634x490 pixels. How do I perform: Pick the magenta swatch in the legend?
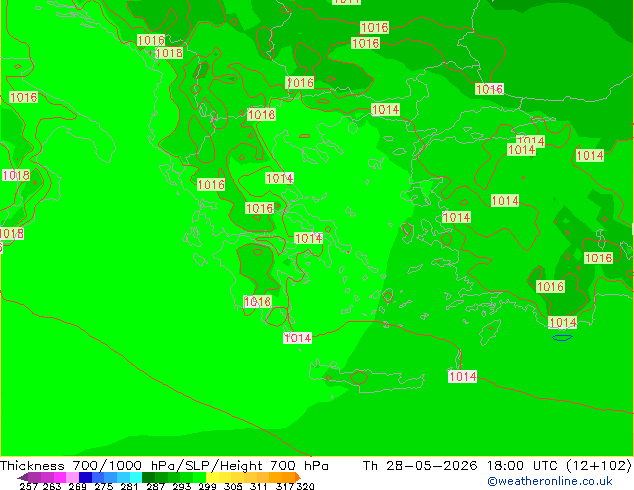coord(60,477)
